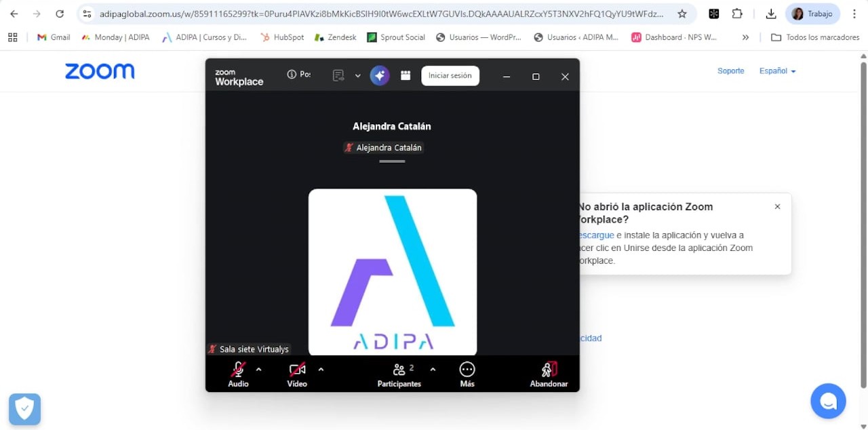Image resolution: width=868 pixels, height=430 pixels.
Task: Dismiss the Zoom Workplace prompt popup
Action: coord(777,206)
